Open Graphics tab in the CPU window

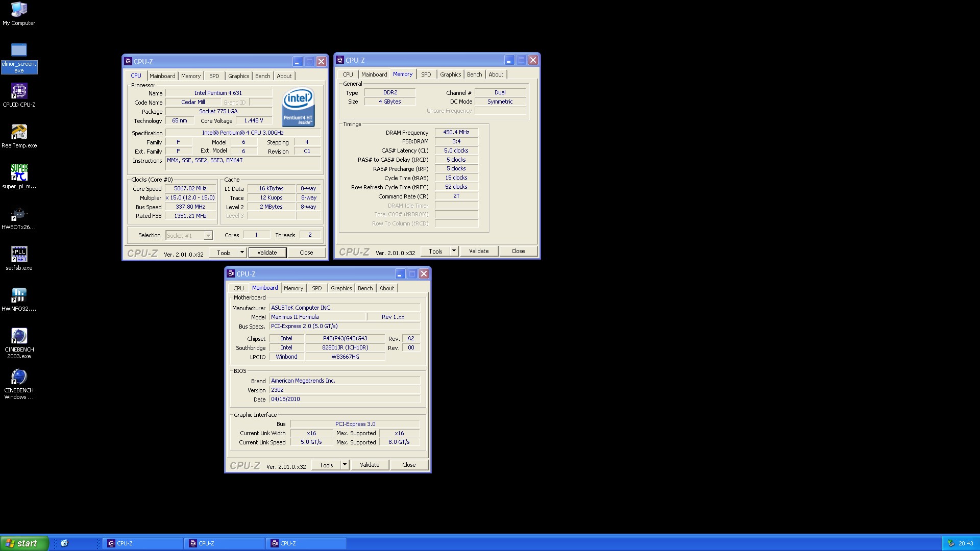[x=239, y=76]
